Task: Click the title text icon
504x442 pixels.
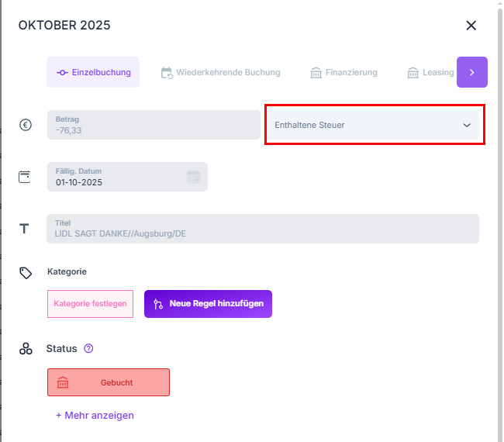Action: (x=25, y=229)
